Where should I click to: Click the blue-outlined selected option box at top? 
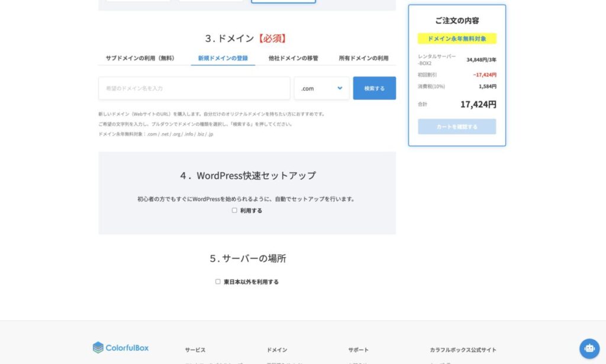(x=283, y=2)
